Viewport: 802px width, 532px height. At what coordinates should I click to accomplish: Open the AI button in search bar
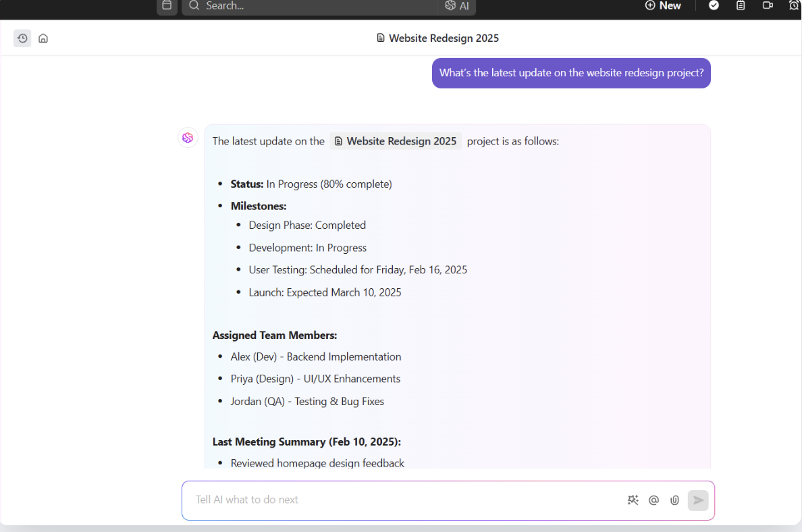pyautogui.click(x=457, y=5)
